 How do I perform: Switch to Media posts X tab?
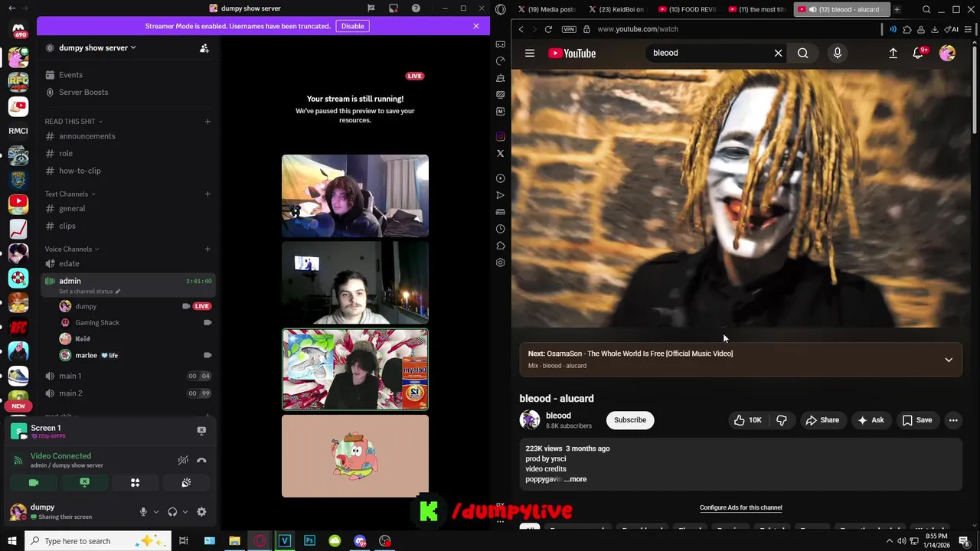547,9
